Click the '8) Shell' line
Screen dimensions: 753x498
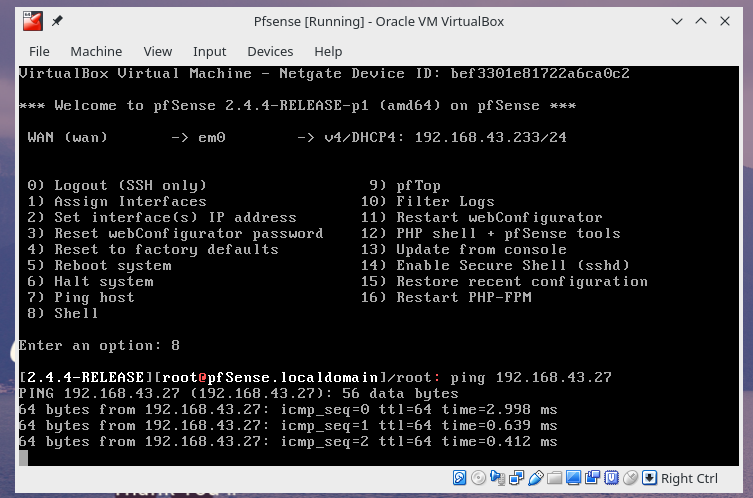coord(63,313)
